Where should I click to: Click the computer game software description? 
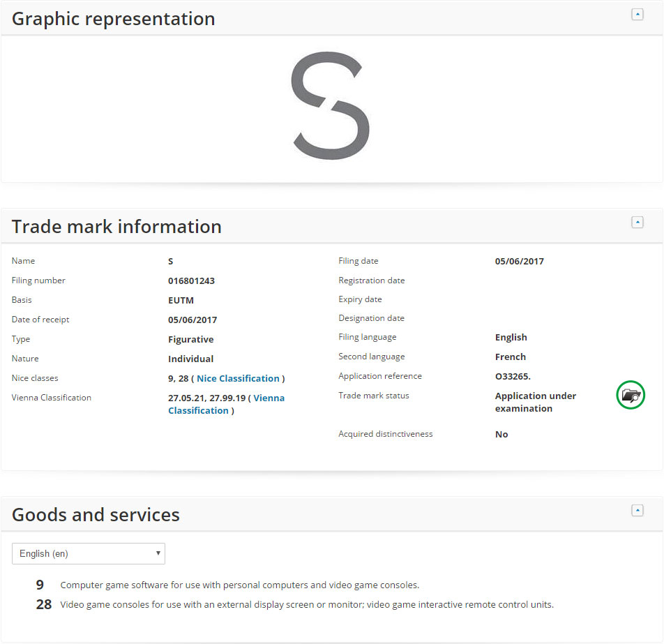point(240,585)
